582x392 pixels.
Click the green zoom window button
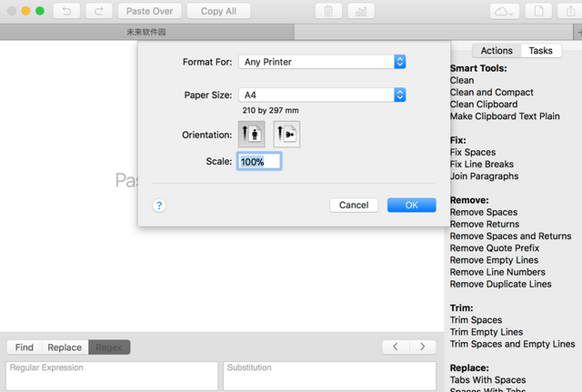click(x=40, y=11)
